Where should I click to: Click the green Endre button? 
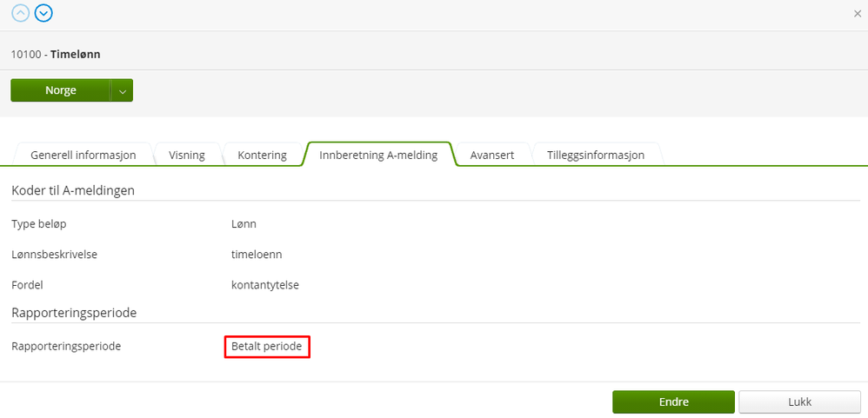(673, 402)
